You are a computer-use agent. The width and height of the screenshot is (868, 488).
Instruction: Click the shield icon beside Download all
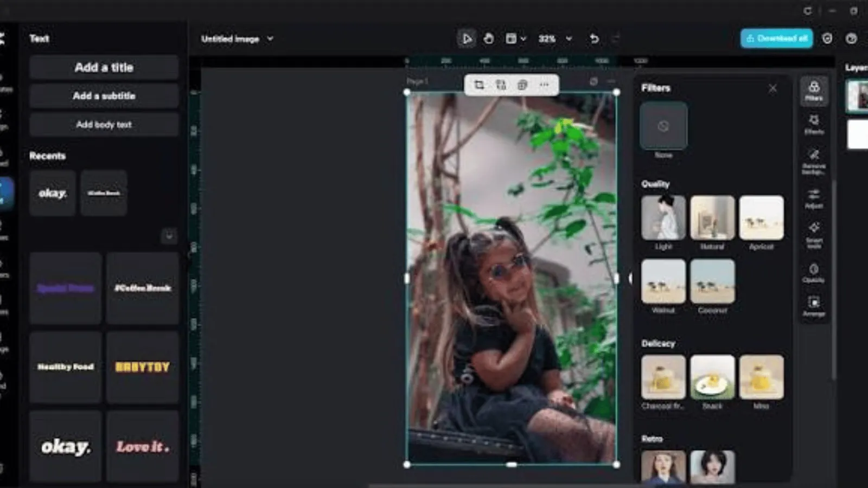click(827, 38)
